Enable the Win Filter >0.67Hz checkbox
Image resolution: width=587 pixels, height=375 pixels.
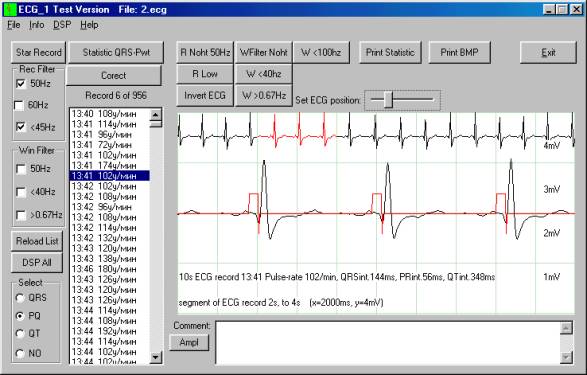[21, 215]
